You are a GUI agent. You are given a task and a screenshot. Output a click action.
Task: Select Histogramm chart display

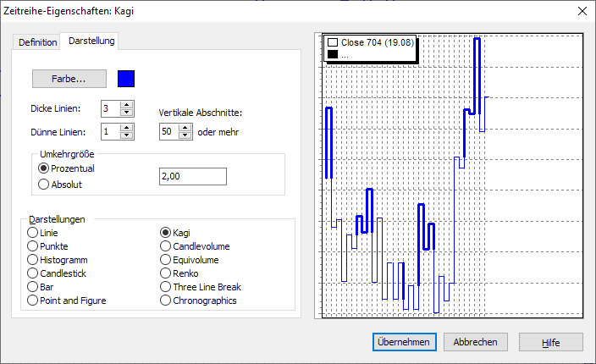tap(33, 260)
